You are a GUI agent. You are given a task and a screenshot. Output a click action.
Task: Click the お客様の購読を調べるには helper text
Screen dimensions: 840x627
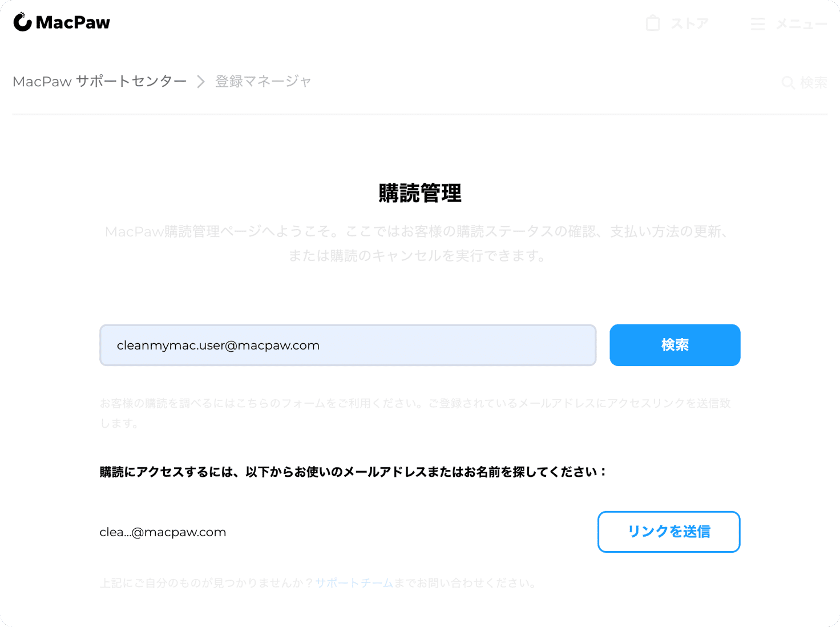pyautogui.click(x=415, y=413)
